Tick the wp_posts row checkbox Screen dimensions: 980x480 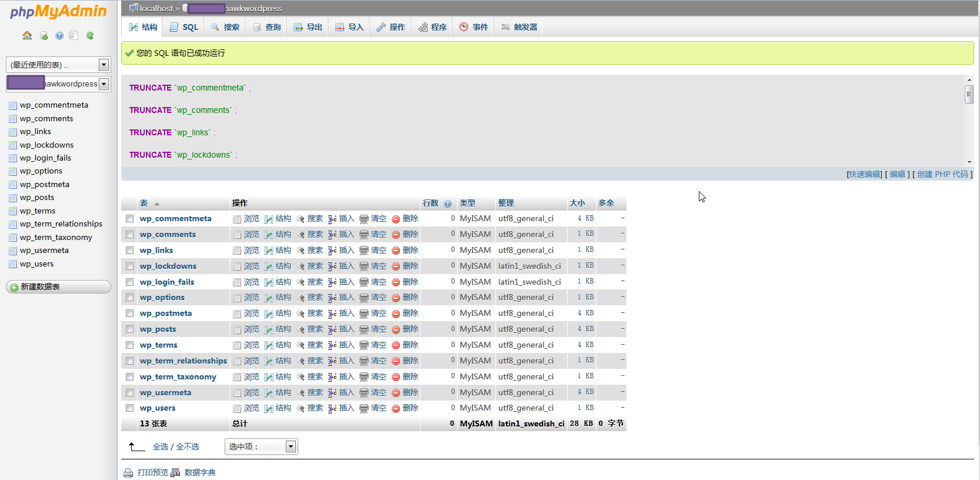(x=129, y=329)
